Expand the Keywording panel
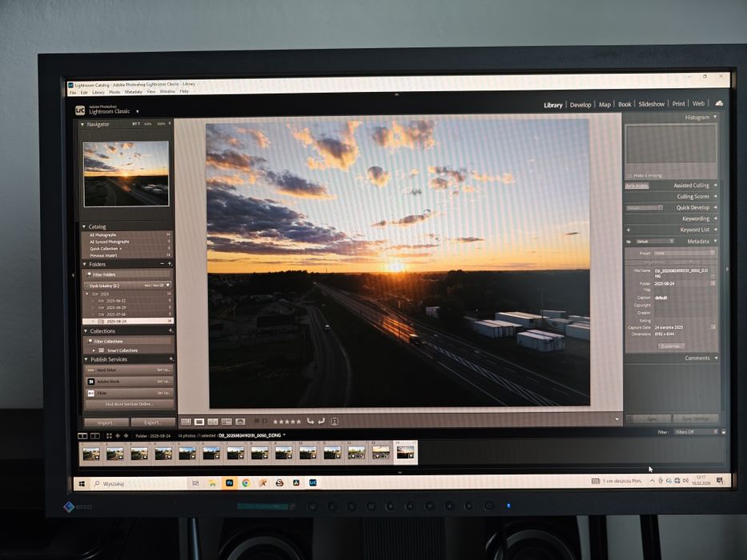The height and width of the screenshot is (560, 747). [x=715, y=218]
